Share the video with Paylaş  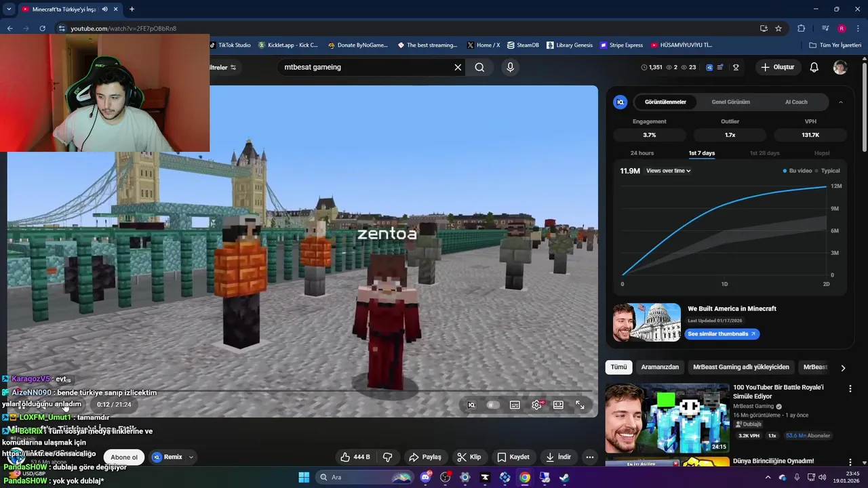(x=425, y=457)
